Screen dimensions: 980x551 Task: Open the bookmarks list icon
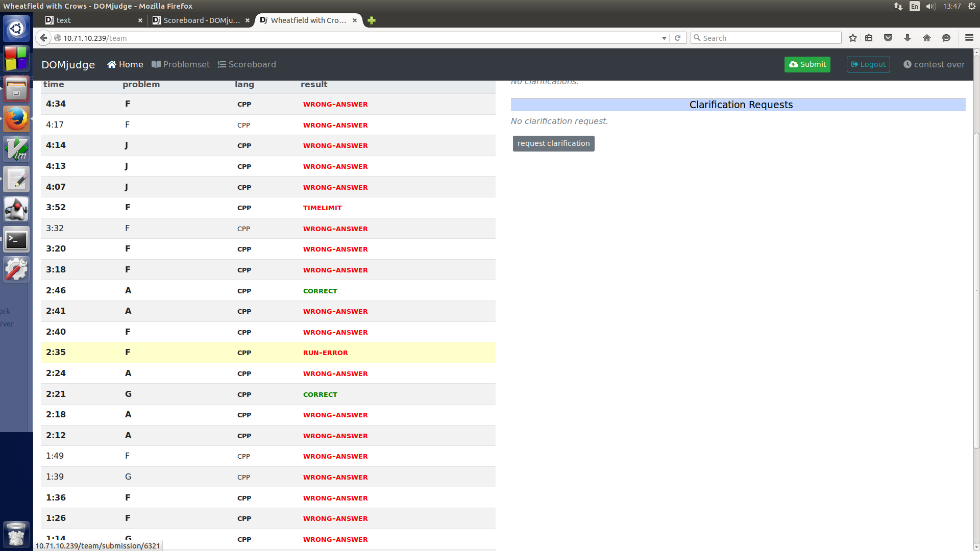869,38
